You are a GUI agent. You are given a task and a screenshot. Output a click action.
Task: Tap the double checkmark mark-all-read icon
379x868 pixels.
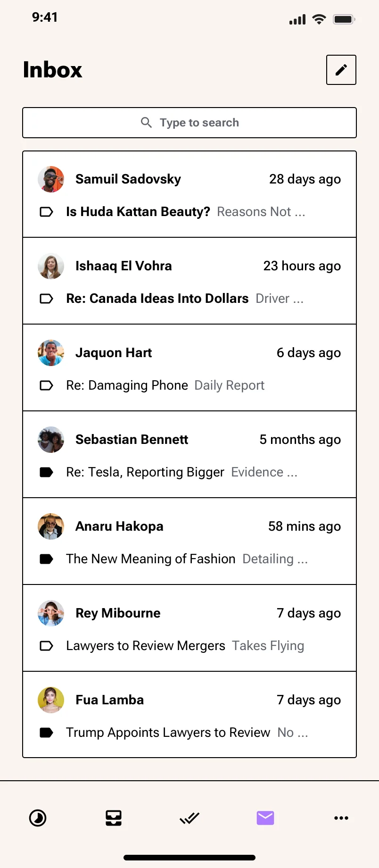pyautogui.click(x=189, y=818)
